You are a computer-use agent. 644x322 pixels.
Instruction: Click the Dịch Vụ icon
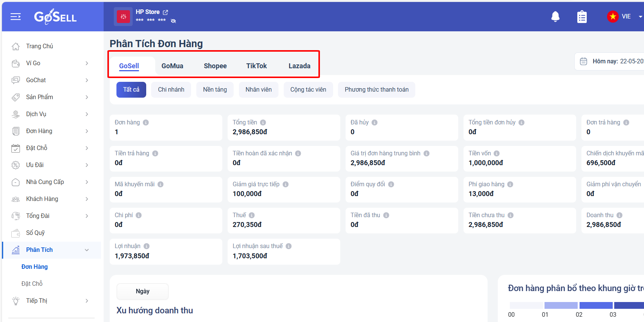[16, 114]
